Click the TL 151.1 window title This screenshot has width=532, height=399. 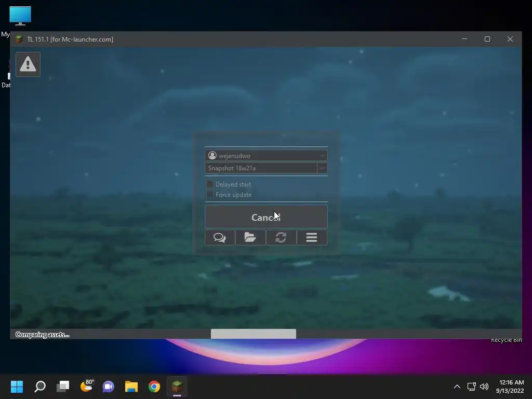point(70,39)
